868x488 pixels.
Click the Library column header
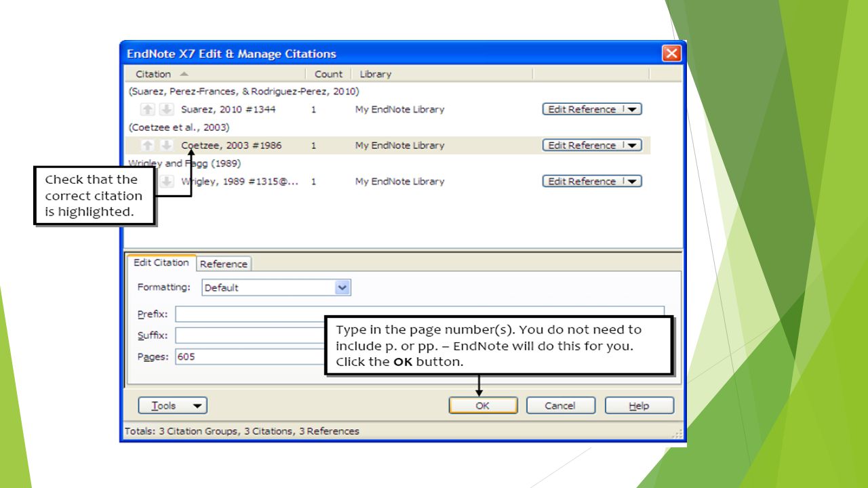coord(442,74)
